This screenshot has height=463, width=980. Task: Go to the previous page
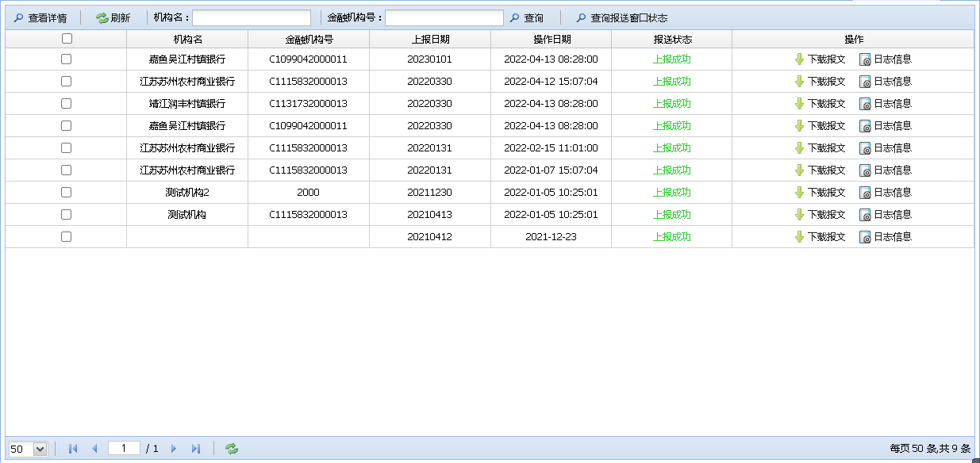(x=94, y=449)
